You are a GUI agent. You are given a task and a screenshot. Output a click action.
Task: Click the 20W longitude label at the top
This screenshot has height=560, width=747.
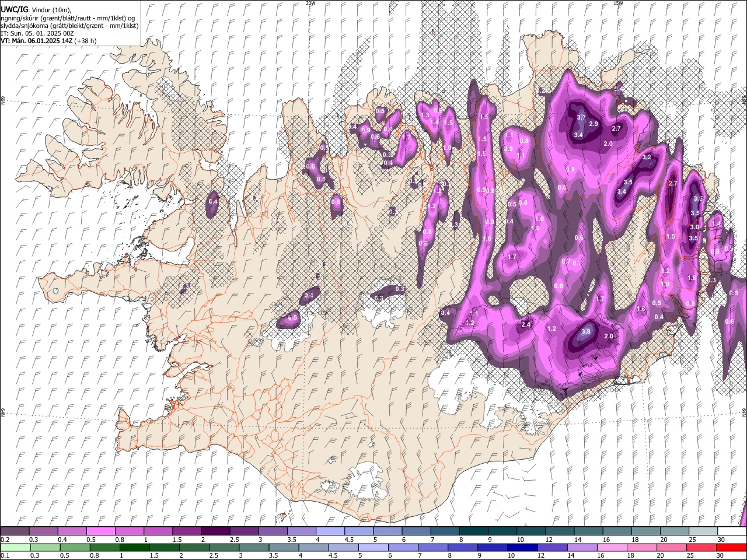click(x=310, y=3)
